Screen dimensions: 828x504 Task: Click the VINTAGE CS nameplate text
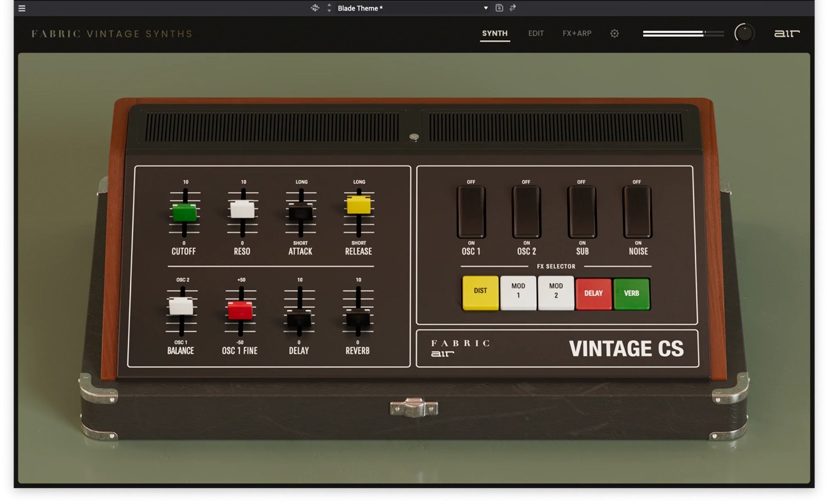click(x=626, y=349)
